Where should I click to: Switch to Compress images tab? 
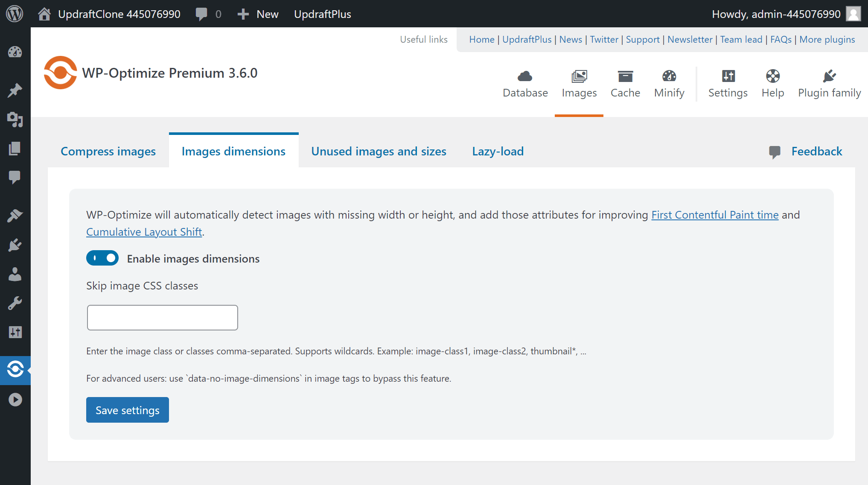click(108, 151)
